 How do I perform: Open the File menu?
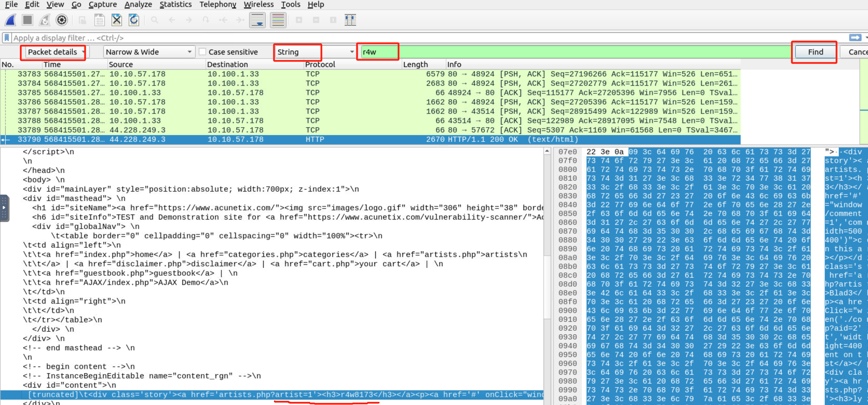pos(11,4)
